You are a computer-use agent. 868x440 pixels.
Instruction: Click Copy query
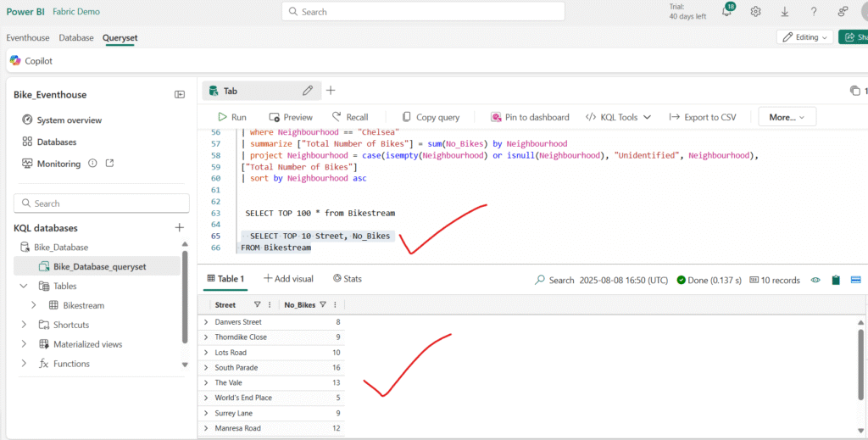click(x=431, y=117)
